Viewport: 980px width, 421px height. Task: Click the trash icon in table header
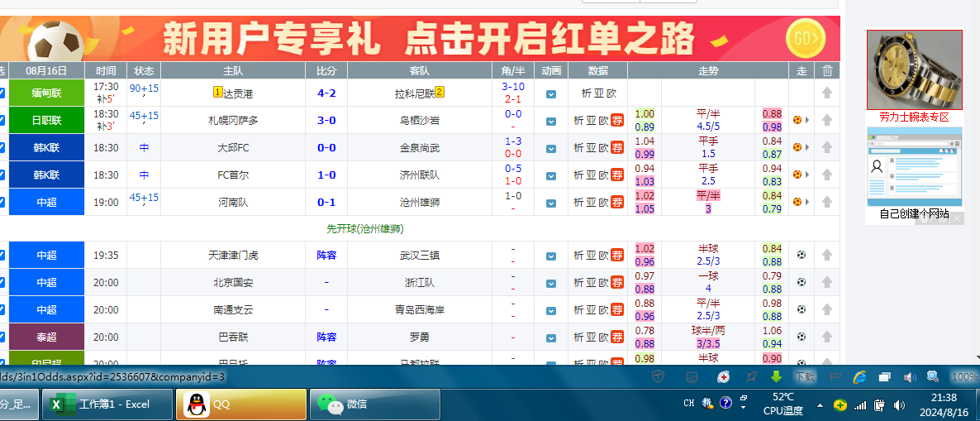(x=828, y=71)
